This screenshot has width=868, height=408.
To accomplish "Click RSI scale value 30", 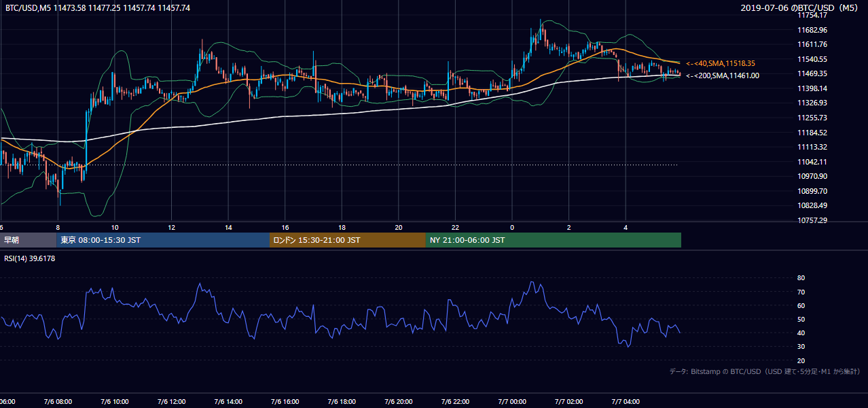I will click(x=801, y=347).
